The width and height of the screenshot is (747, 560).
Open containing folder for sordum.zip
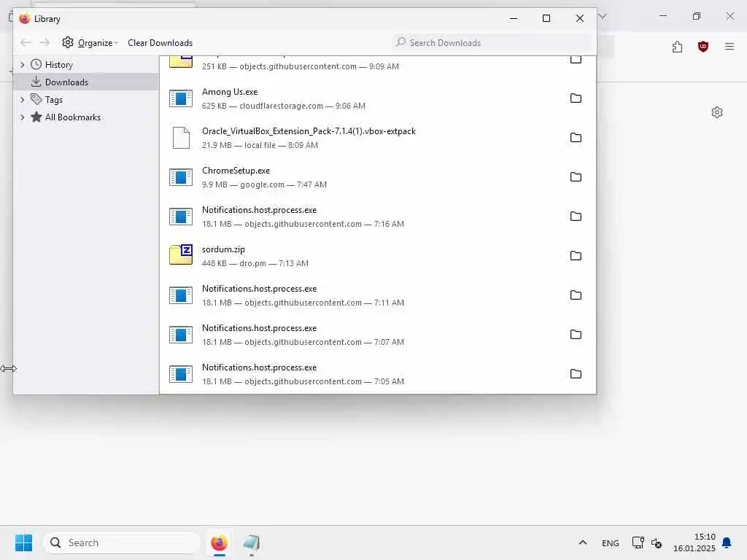[x=576, y=256]
